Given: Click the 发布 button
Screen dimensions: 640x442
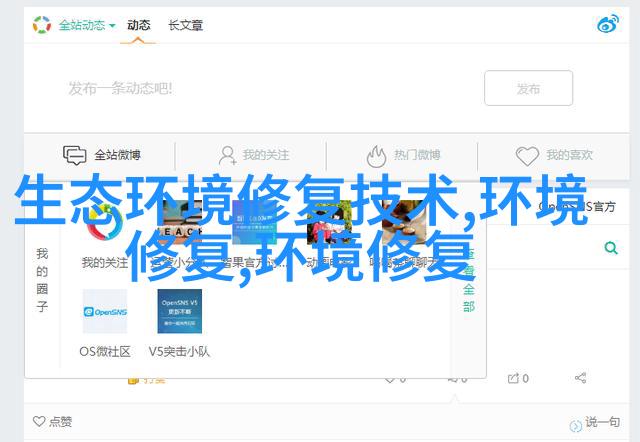Looking at the screenshot, I should pyautogui.click(x=529, y=88).
